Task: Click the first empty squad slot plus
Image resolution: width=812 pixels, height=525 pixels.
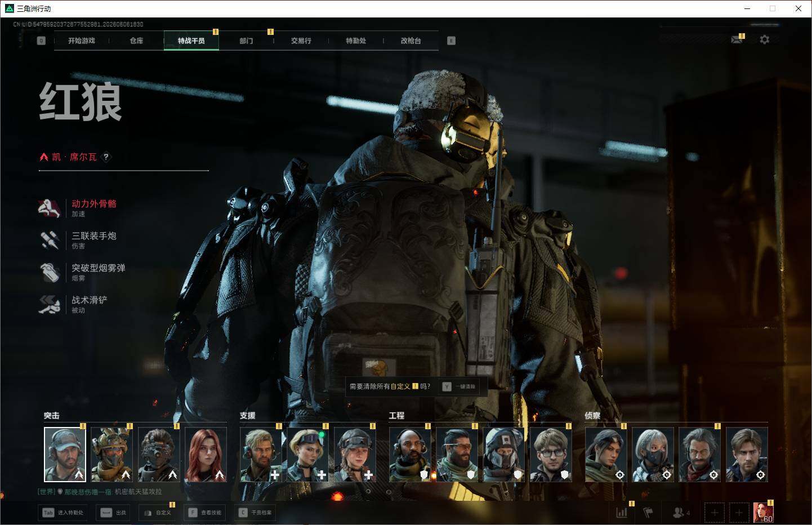Action: pos(715,513)
